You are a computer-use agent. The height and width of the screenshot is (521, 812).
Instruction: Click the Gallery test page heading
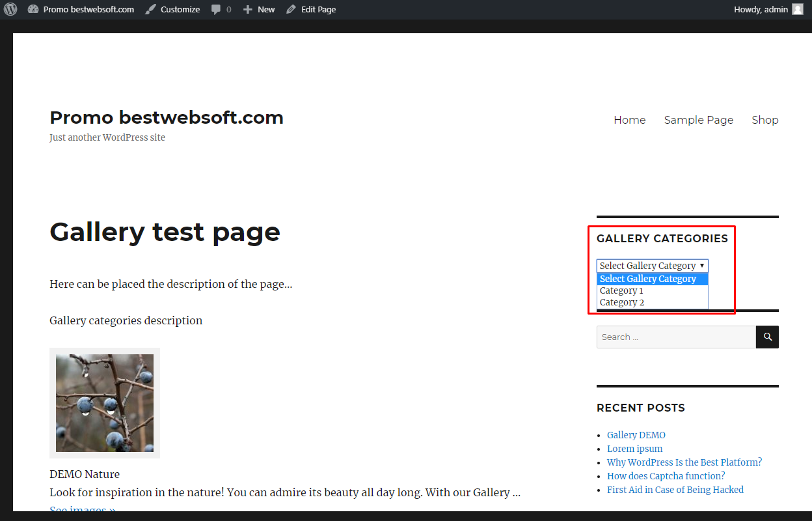pyautogui.click(x=165, y=232)
